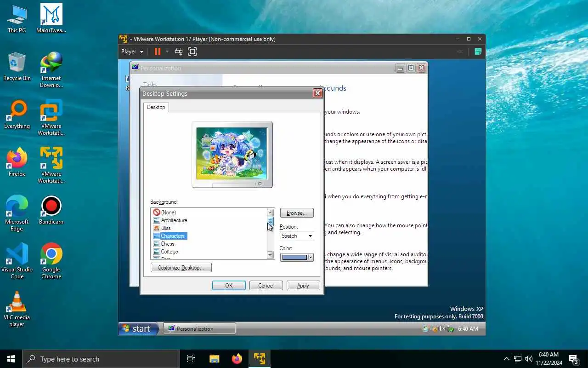Click the Browse... button
This screenshot has height=368, width=588.
pos(297,213)
